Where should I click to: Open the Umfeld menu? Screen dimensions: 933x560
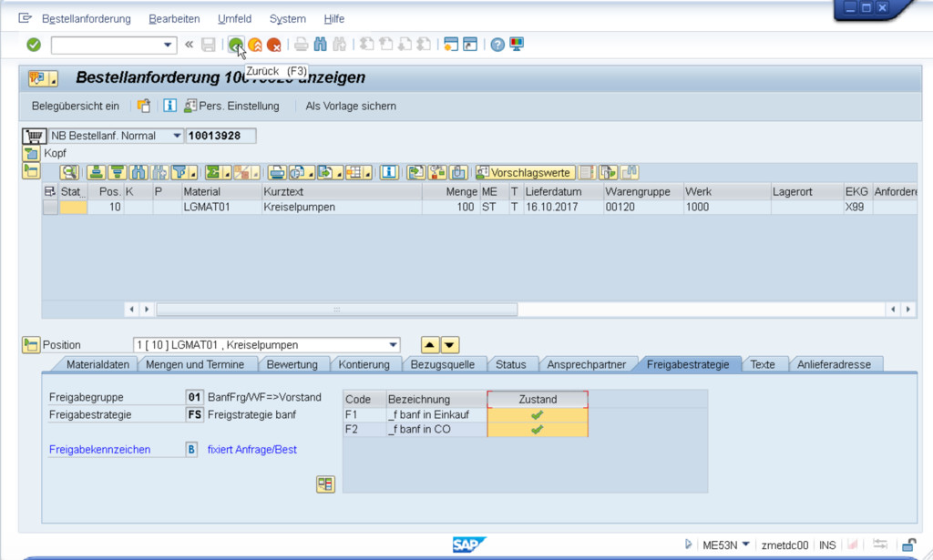(234, 19)
